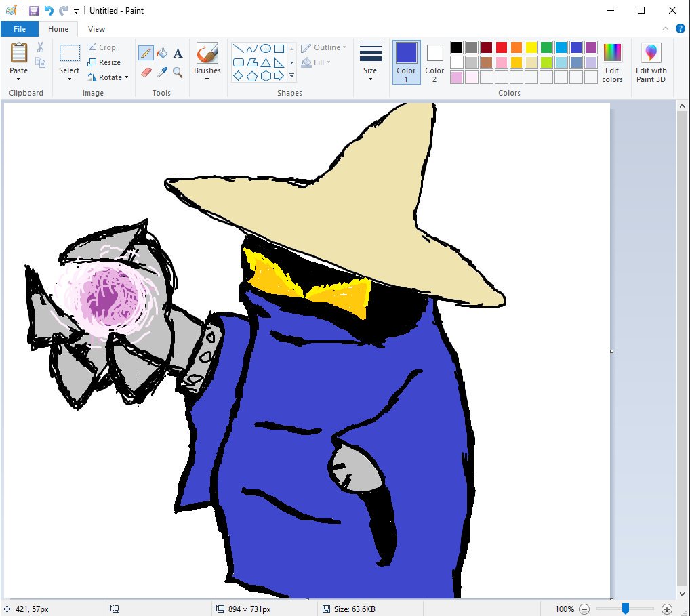The image size is (690, 616).
Task: Pick the Right arrow shape
Action: pos(279,76)
